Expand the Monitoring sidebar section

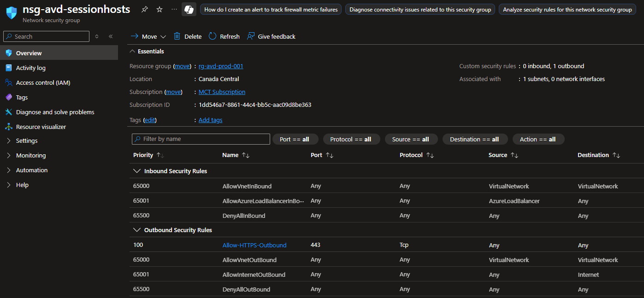click(x=30, y=156)
